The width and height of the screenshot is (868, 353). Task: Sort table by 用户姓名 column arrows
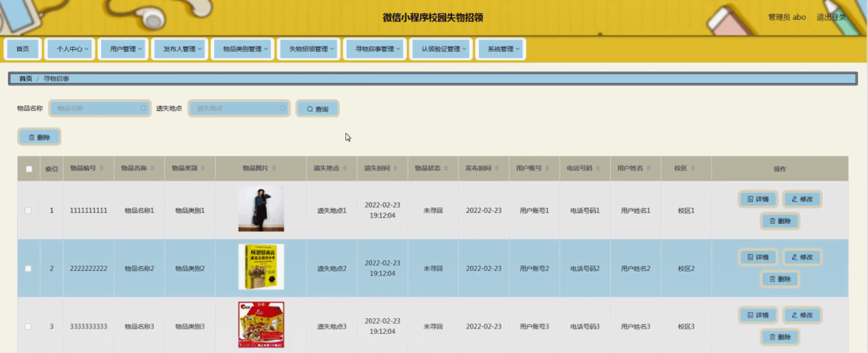[x=648, y=168]
